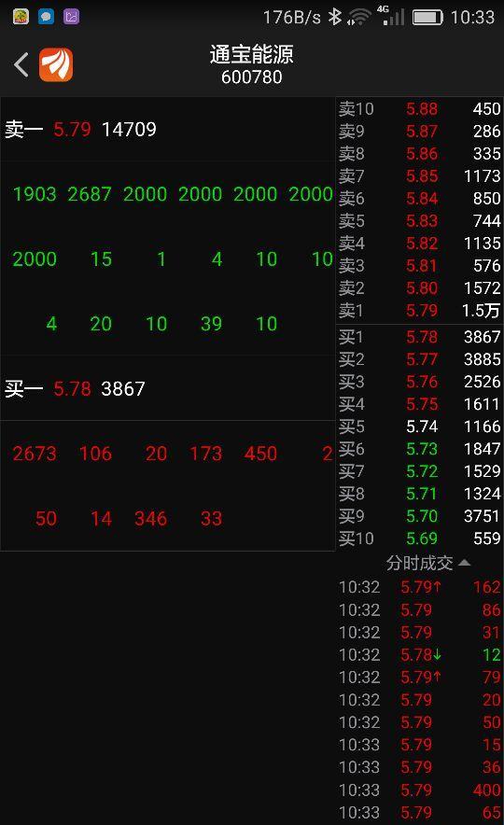The height and width of the screenshot is (825, 504).
Task: Select buy queue order 106
Action: click(x=95, y=454)
